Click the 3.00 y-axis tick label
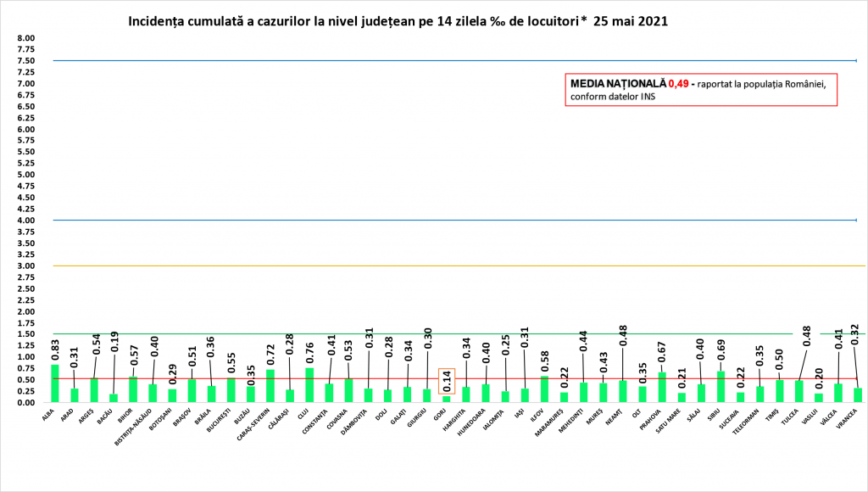This screenshot has height=492, width=868. (x=26, y=266)
